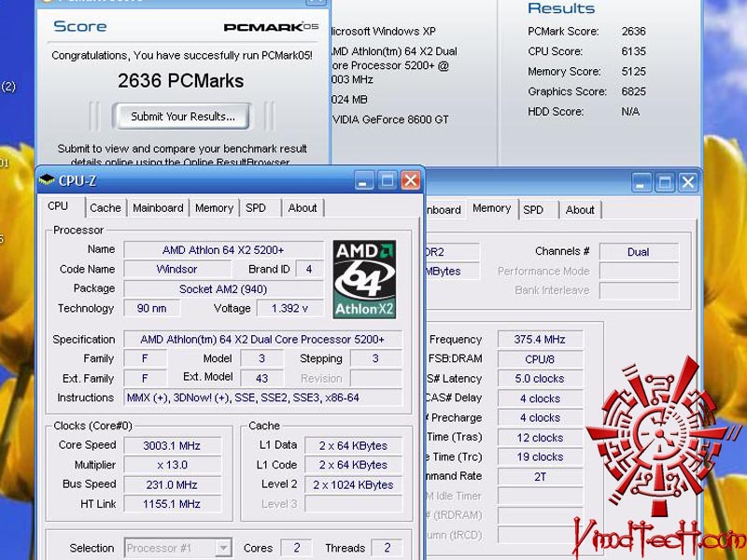
Task: Click the Technology value 90 nm
Action: [x=151, y=308]
